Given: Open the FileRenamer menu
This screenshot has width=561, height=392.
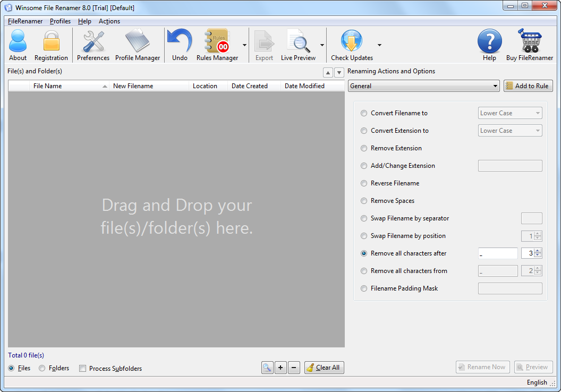Looking at the screenshot, I should click(25, 21).
